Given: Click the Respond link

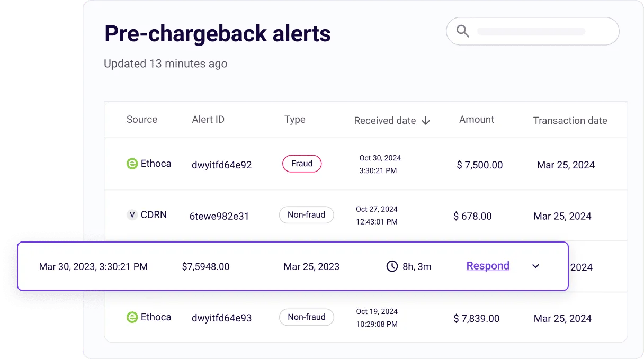Looking at the screenshot, I should click(x=488, y=266).
